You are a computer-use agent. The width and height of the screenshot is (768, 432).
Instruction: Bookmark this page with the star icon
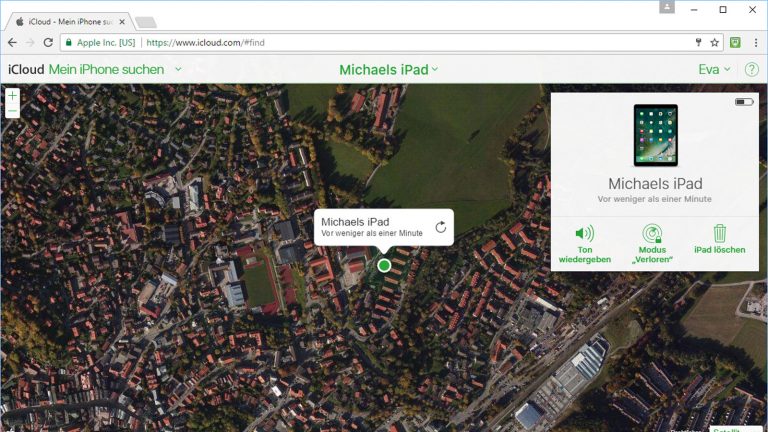[714, 43]
